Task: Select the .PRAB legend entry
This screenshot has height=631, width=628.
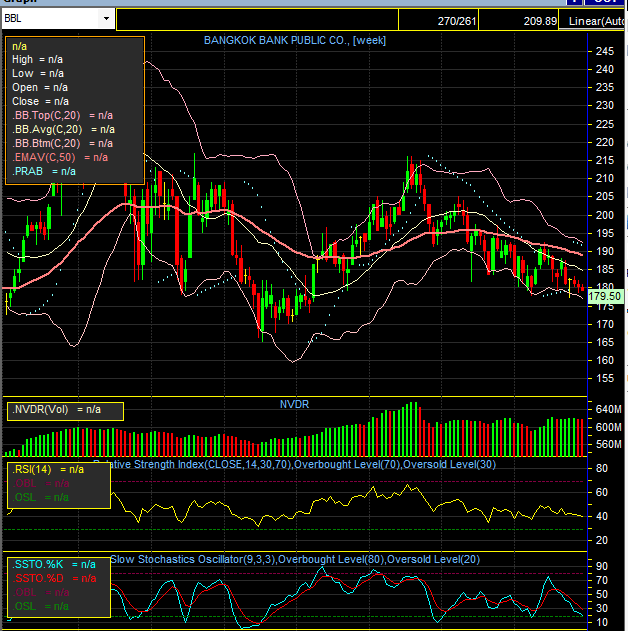Action: 44,171
